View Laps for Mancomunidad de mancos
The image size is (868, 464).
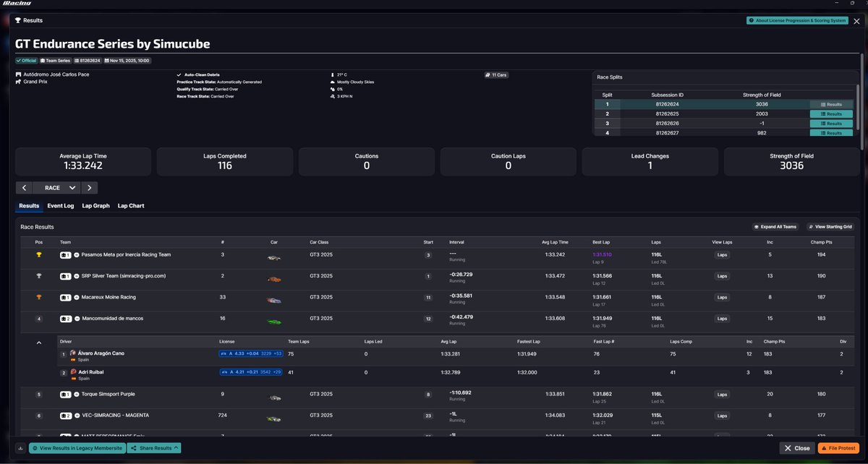coord(722,318)
